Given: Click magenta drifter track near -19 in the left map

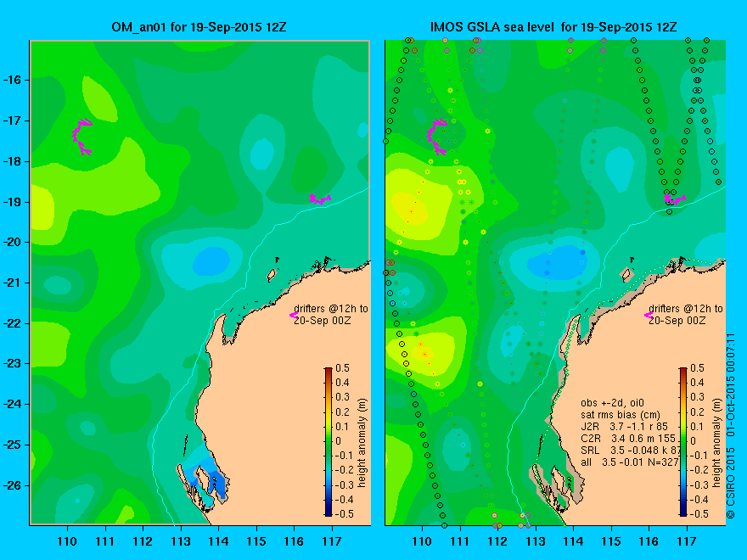Looking at the screenshot, I should pos(320,199).
